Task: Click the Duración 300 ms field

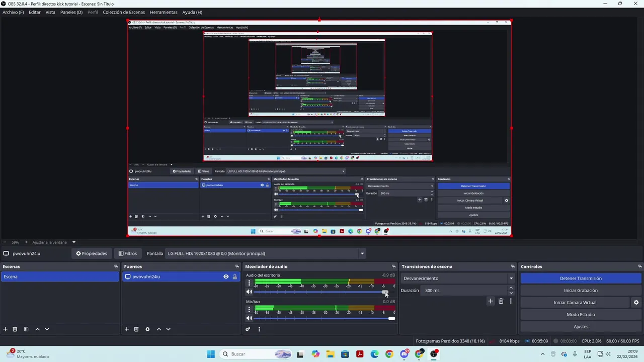Action: click(464, 291)
